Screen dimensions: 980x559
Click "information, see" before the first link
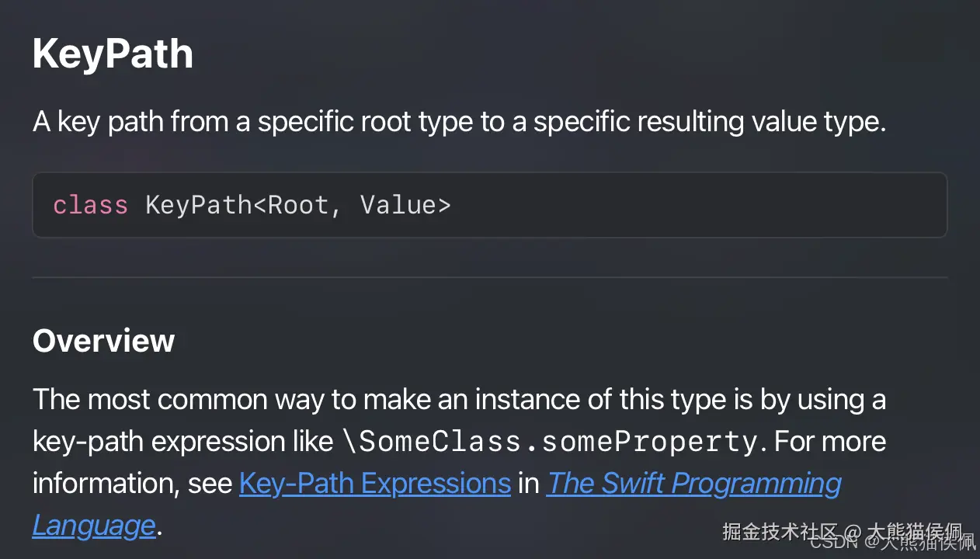[x=132, y=483]
